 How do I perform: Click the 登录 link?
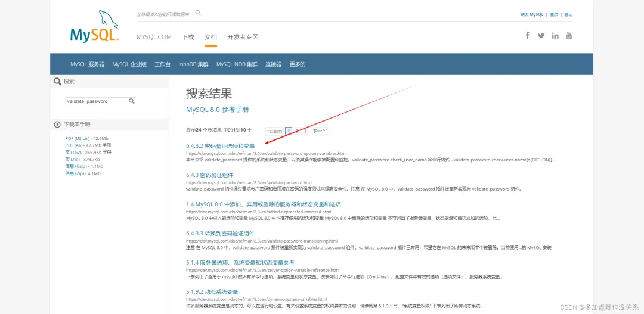coord(553,14)
